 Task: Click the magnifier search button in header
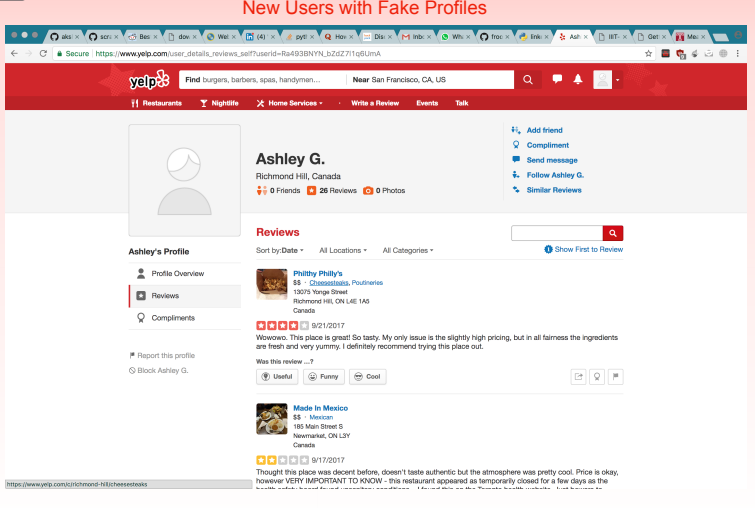coord(528,79)
